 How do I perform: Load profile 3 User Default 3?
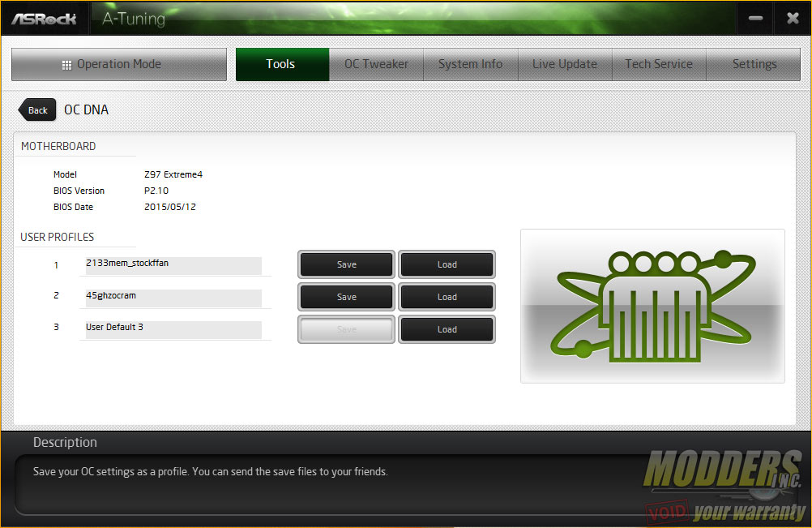click(447, 329)
